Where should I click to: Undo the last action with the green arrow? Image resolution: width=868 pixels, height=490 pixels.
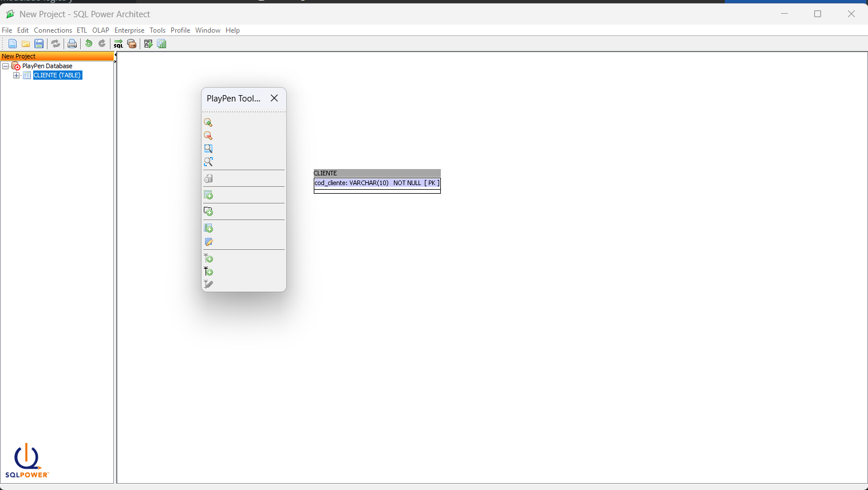click(x=89, y=44)
